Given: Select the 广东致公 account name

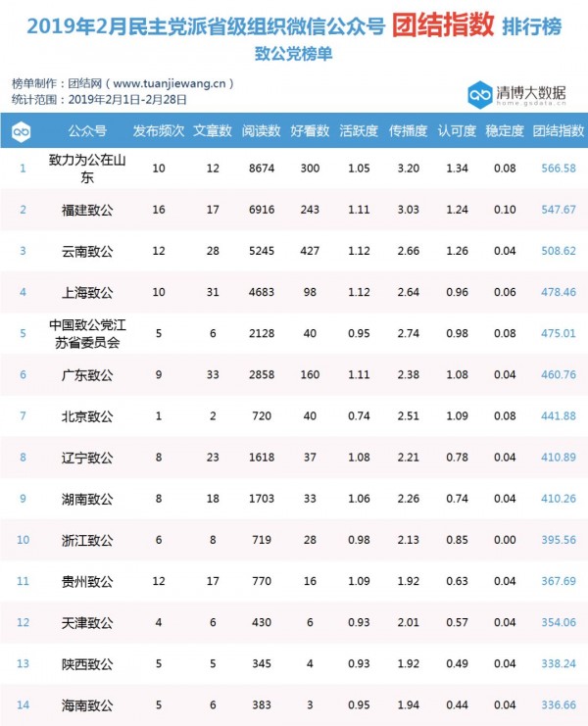Looking at the screenshot, I should [x=87, y=375].
